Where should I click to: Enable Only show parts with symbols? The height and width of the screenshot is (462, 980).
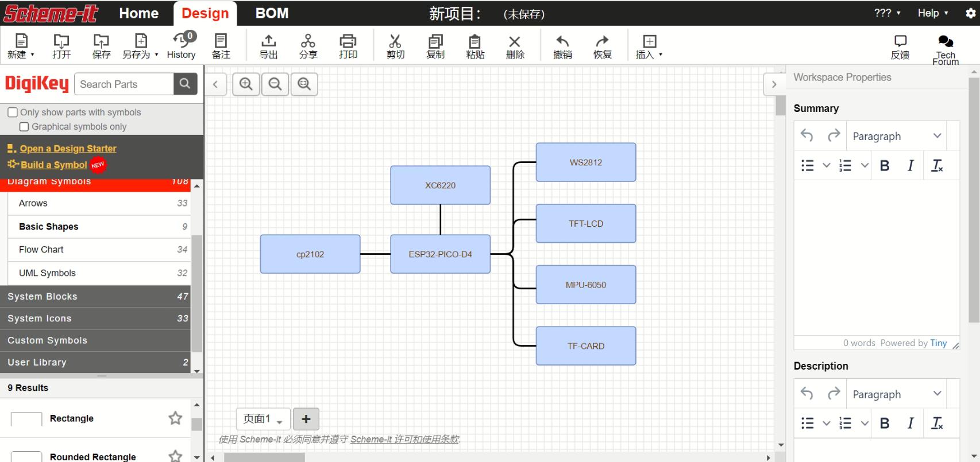13,112
